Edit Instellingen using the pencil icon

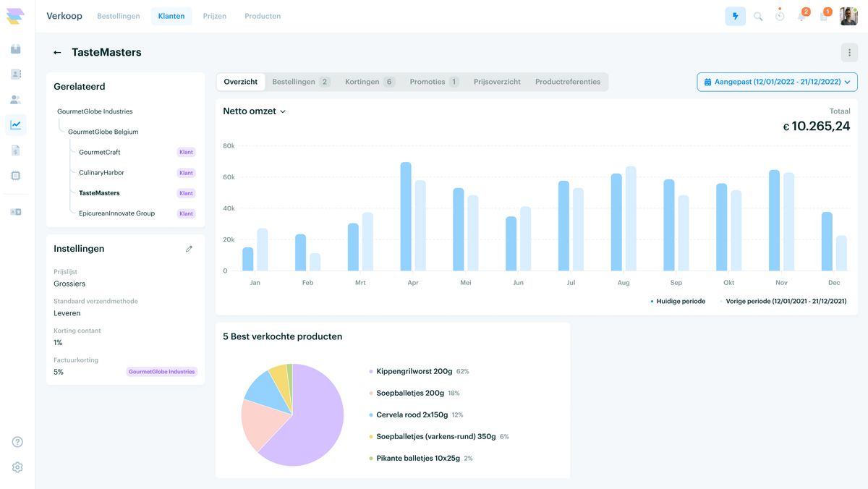coord(190,249)
